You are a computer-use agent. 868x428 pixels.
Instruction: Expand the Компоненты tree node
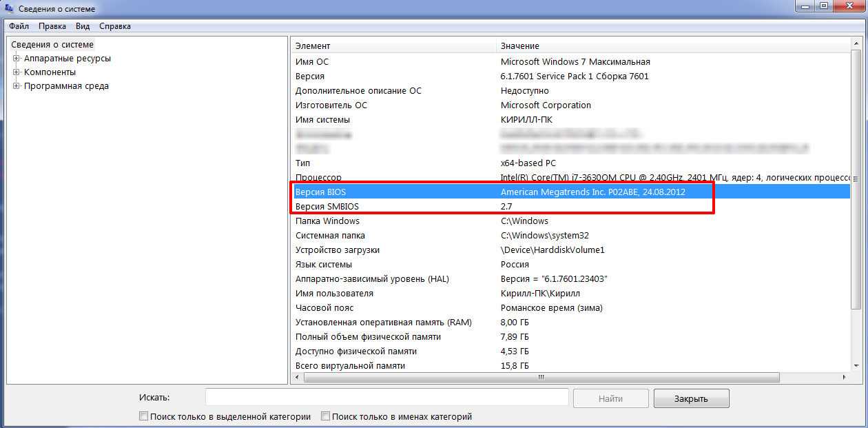pyautogui.click(x=17, y=72)
